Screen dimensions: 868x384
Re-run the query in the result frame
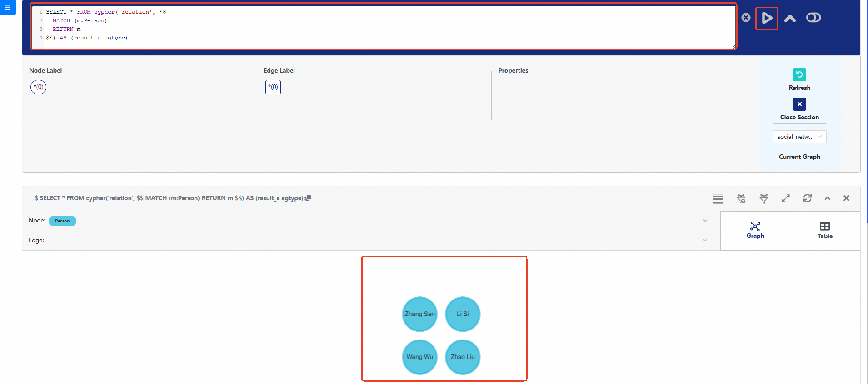pyautogui.click(x=807, y=198)
